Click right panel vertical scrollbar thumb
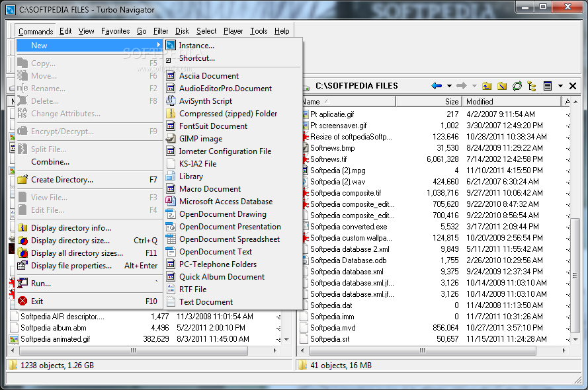 574,276
